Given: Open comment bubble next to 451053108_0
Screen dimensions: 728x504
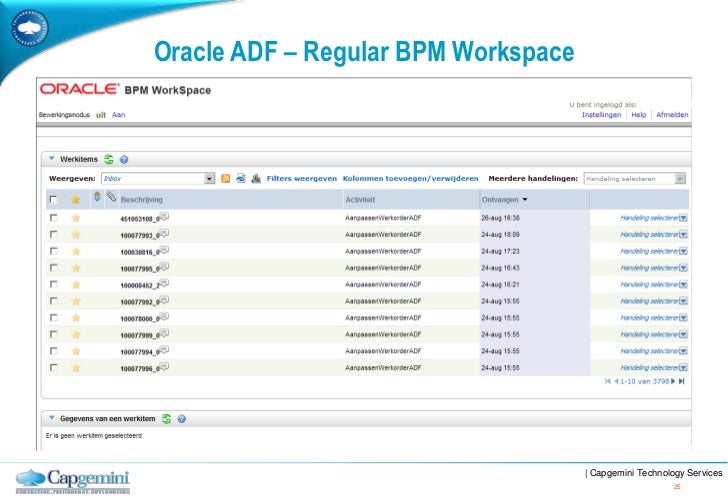Looking at the screenshot, I should [164, 217].
